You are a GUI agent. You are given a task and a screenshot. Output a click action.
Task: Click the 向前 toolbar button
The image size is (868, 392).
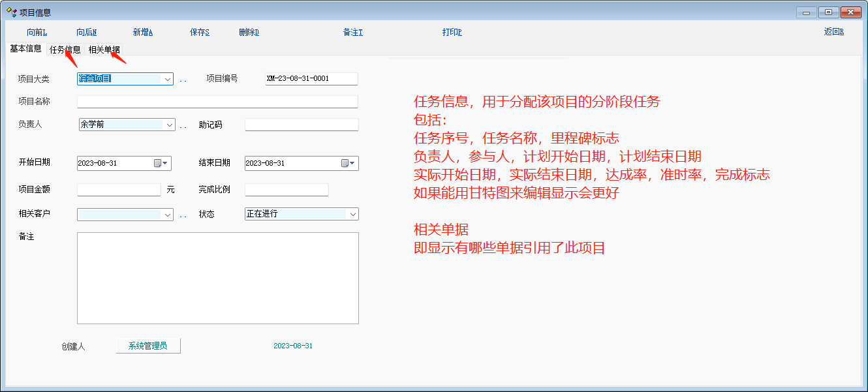click(37, 32)
